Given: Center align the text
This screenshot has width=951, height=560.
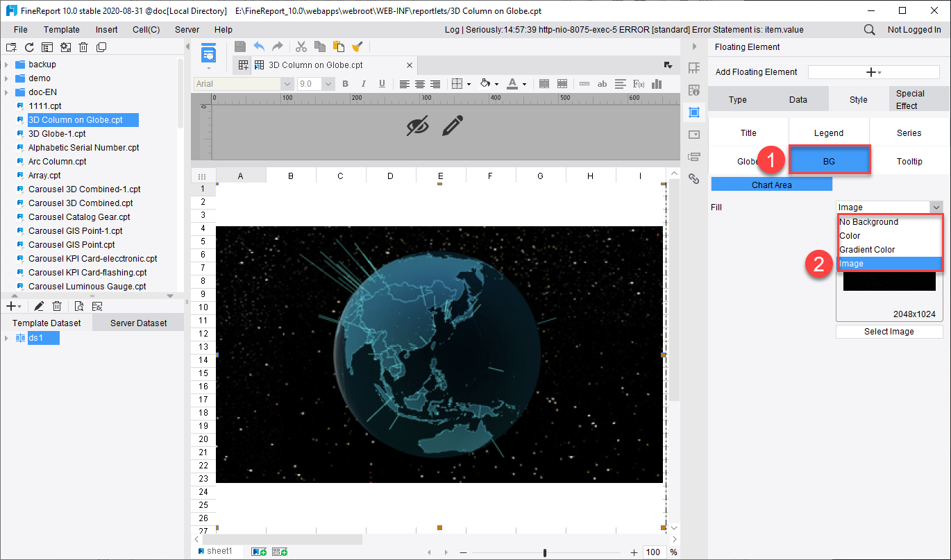Looking at the screenshot, I should pos(420,84).
